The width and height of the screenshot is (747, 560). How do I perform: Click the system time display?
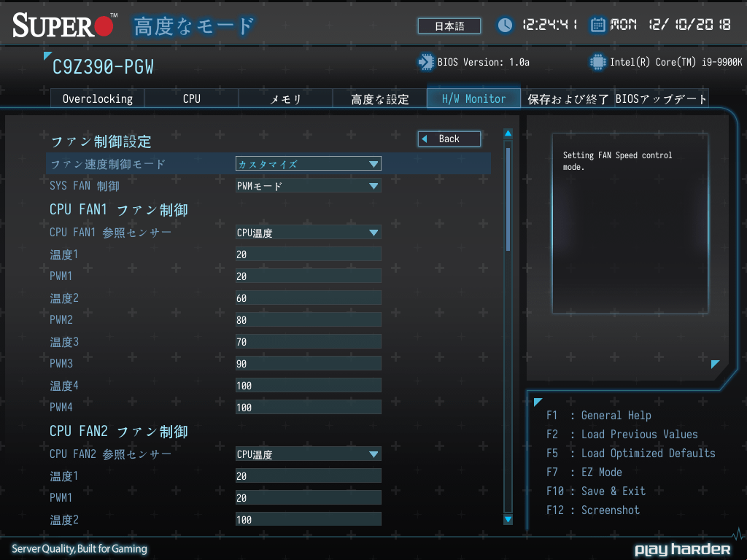(550, 25)
